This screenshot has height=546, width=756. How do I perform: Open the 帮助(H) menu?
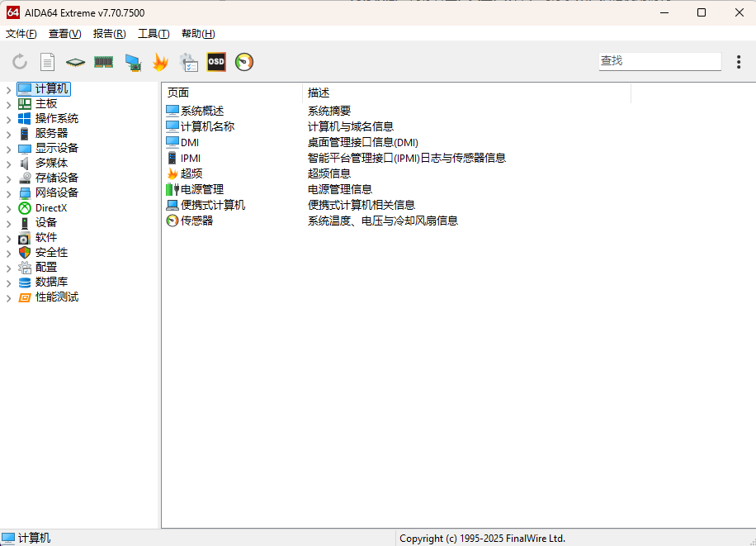(198, 33)
